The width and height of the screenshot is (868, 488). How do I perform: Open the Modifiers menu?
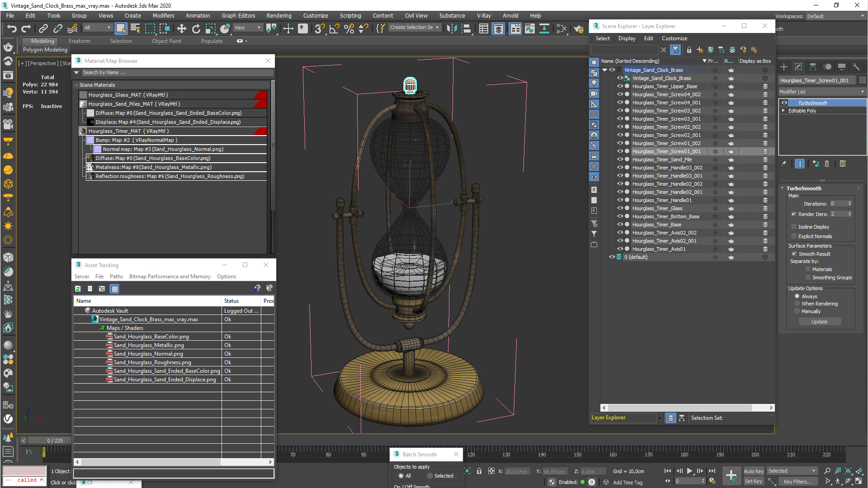click(x=163, y=16)
